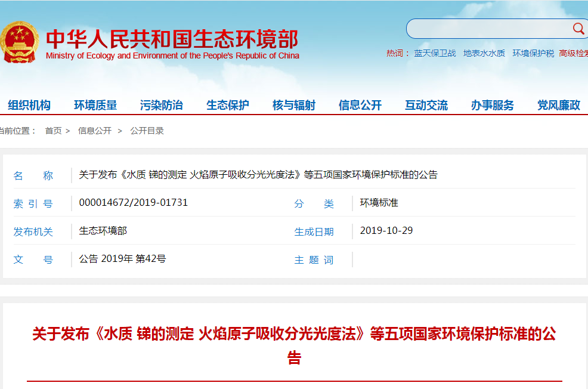The width and height of the screenshot is (588, 389).
Task: Open the 办事服务 navigation menu
Action: click(493, 105)
